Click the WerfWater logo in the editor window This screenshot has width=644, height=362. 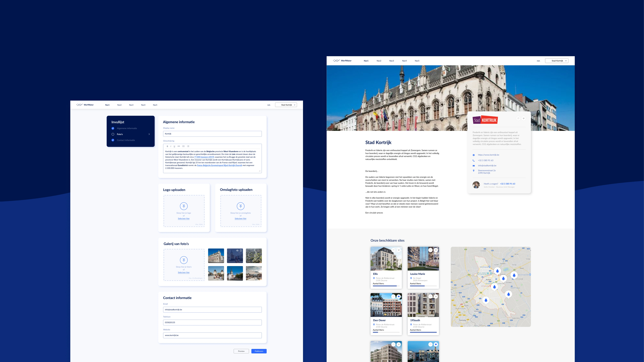coord(85,105)
